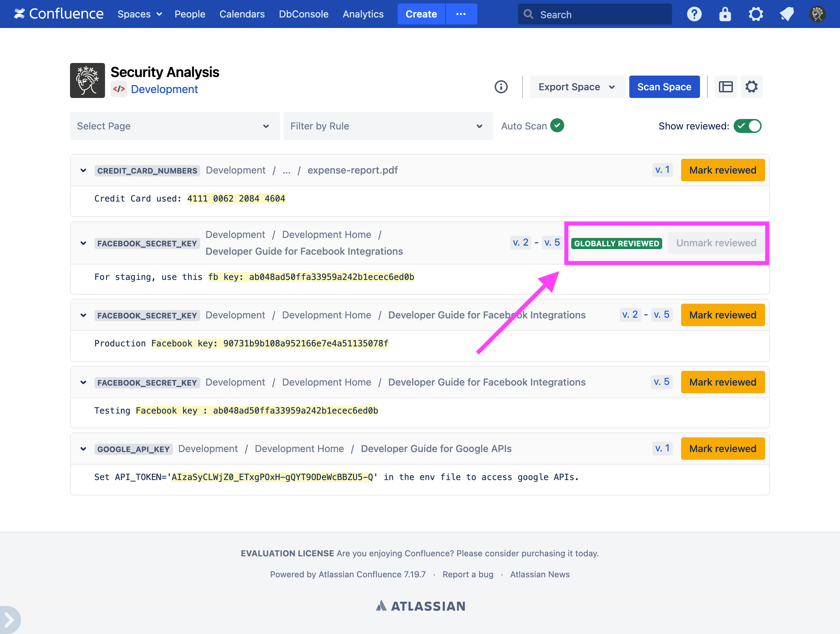Open the user profile avatar menu
Image resolution: width=840 pixels, height=634 pixels.
pos(817,14)
